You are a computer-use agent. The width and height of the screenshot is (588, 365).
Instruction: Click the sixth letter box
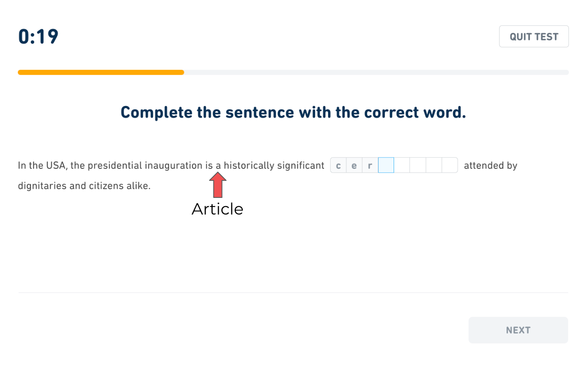point(418,165)
